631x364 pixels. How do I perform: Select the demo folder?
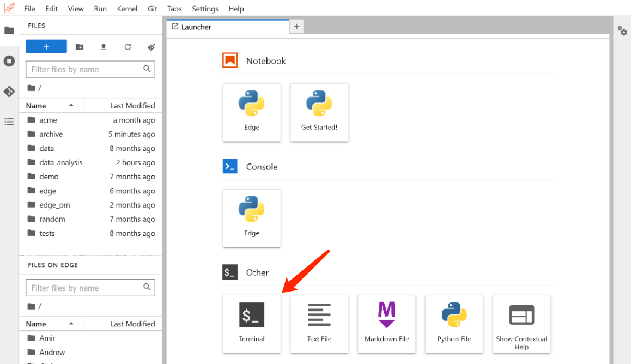pyautogui.click(x=90, y=177)
